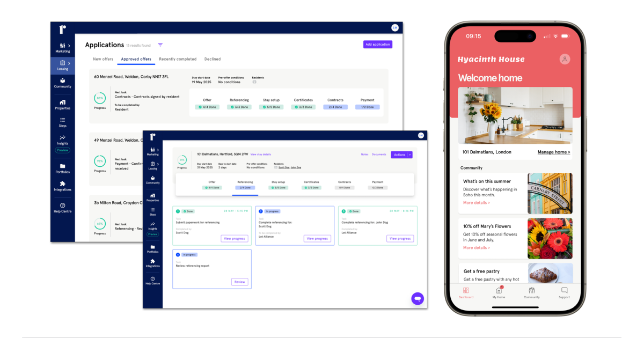Screen dimensions: 644x338
Task: Click 96% progress ring on 49 Menzel Road
Action: [x=100, y=161]
